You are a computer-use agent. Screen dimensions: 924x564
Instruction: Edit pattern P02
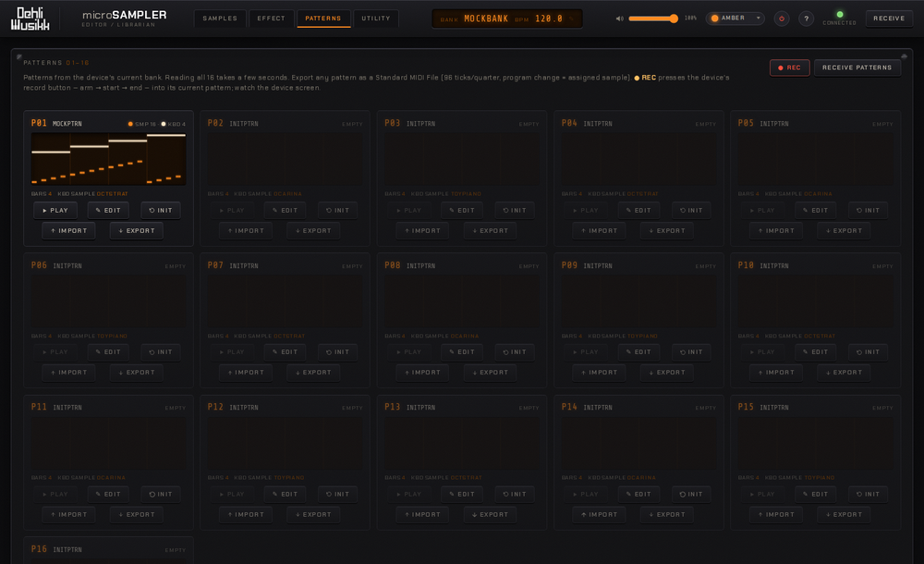(285, 210)
